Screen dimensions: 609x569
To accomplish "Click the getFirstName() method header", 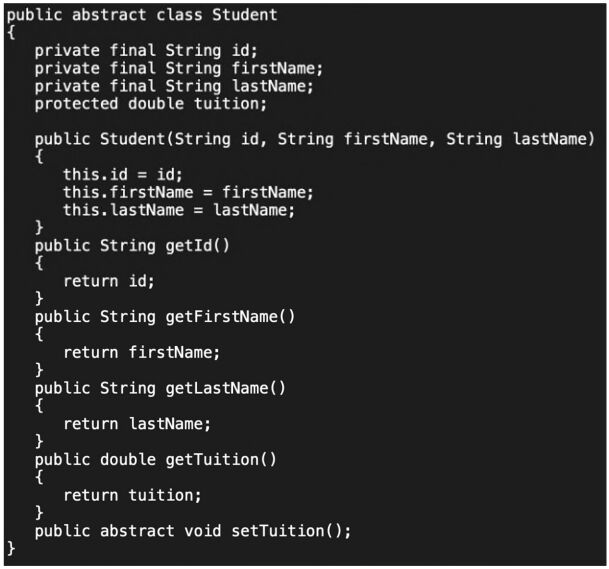I will click(165, 316).
